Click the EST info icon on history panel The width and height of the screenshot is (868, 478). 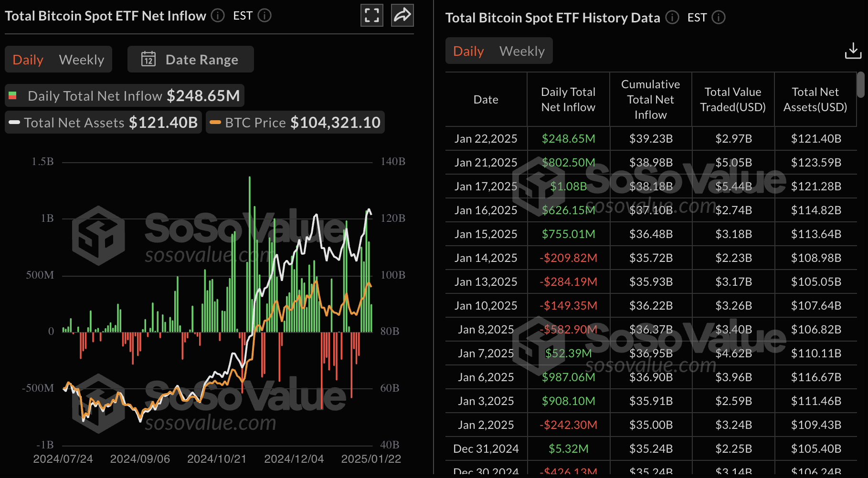[719, 18]
